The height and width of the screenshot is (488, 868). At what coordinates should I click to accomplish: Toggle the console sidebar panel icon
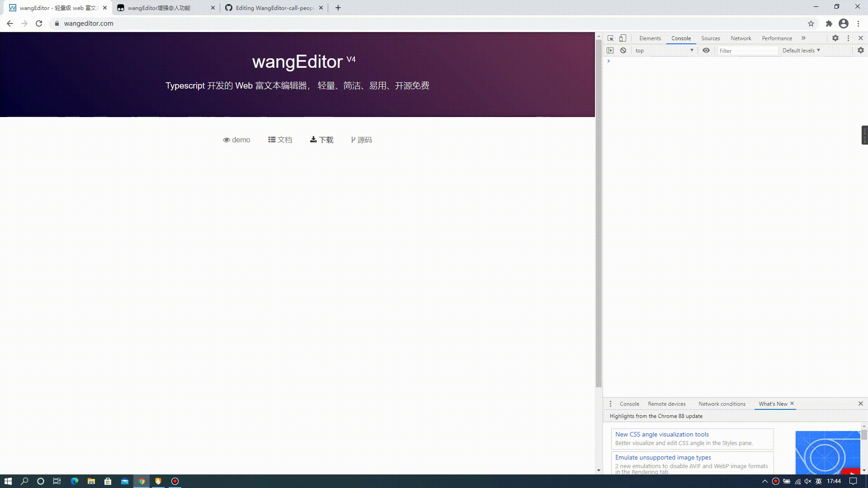pyautogui.click(x=610, y=50)
